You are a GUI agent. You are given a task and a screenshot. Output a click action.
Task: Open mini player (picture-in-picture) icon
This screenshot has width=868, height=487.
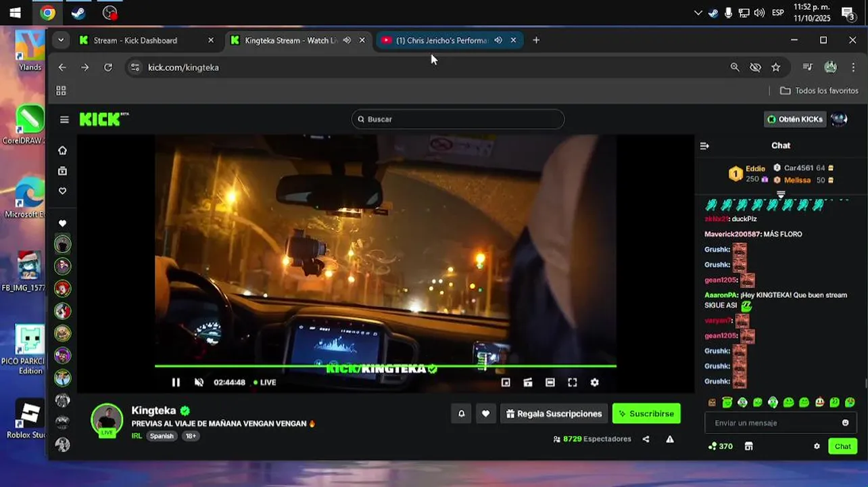506,382
